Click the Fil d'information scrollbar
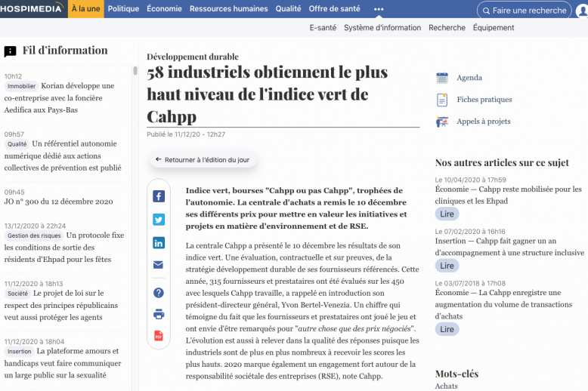This screenshot has height=391, width=588. click(135, 72)
